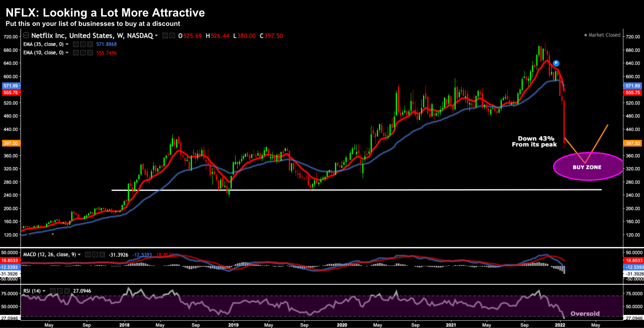Open EMA 10 indicator settings gear
The width and height of the screenshot is (644, 328).
pos(83,53)
